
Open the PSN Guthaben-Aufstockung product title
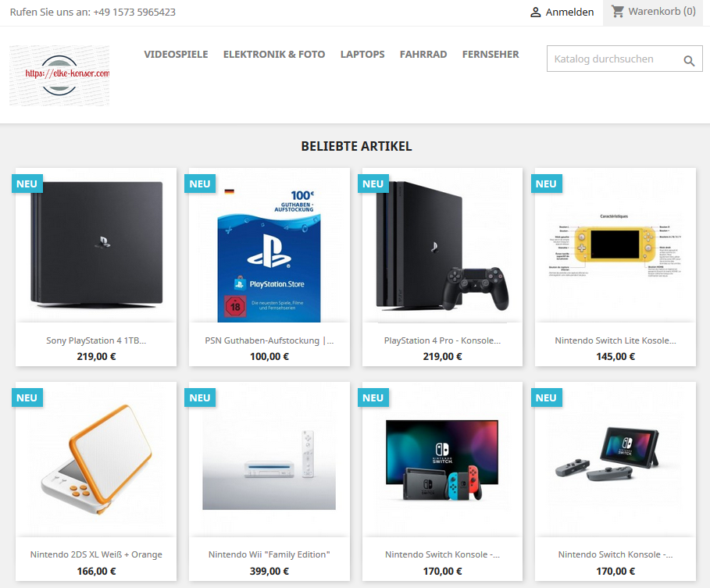(x=269, y=340)
